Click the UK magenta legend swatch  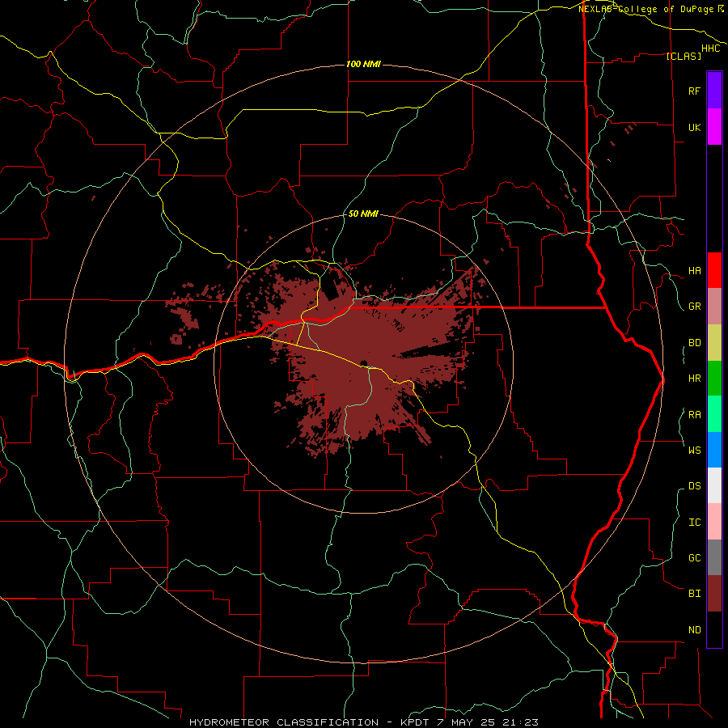pos(714,127)
